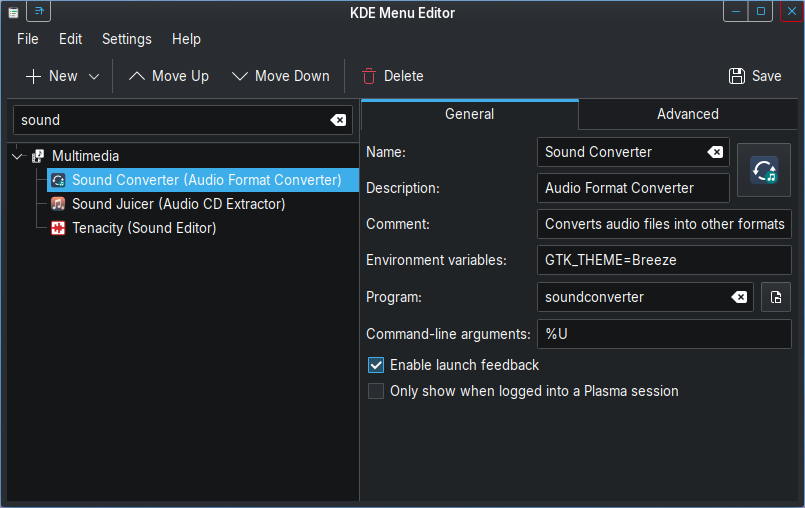Open the Edit menu

click(x=70, y=39)
